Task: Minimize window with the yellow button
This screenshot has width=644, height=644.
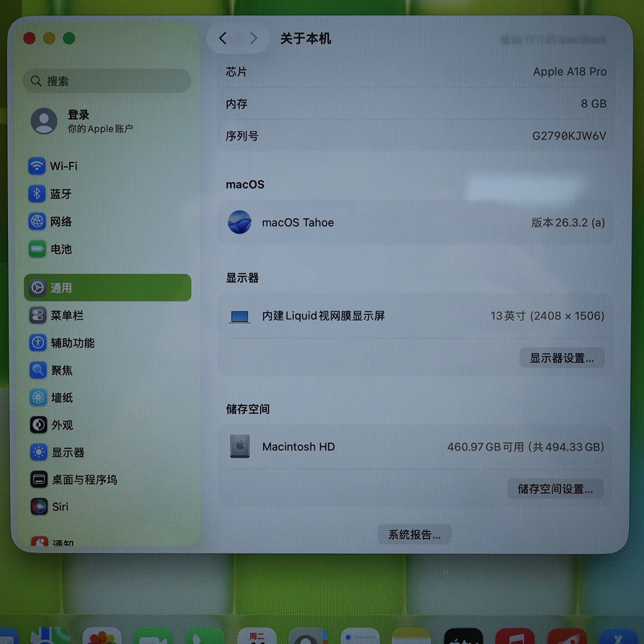Action: tap(49, 38)
